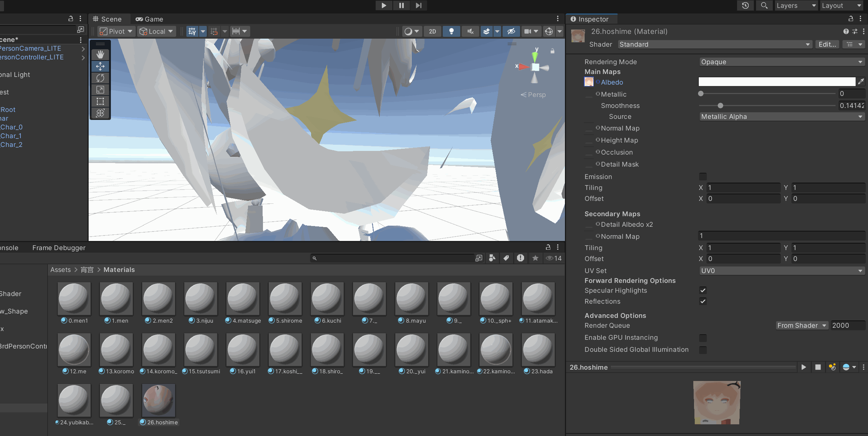Open Undo History icon
868x436 pixels.
click(745, 5)
